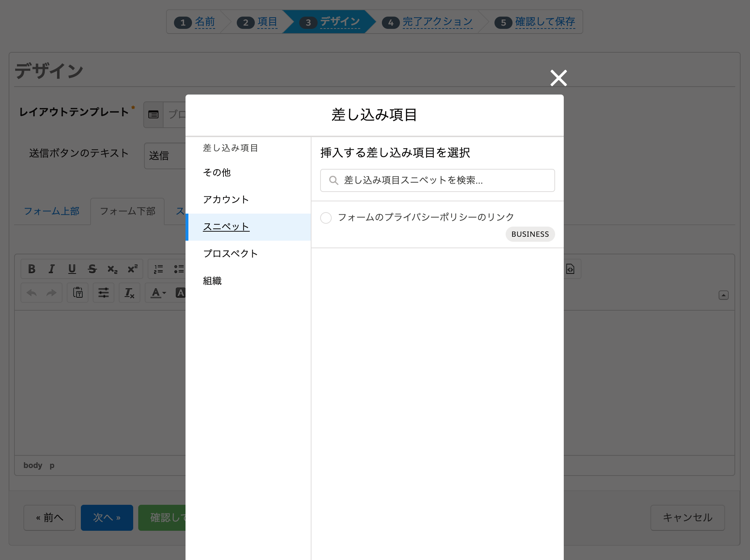Open background color picker
The image size is (750, 560).
pos(180,293)
